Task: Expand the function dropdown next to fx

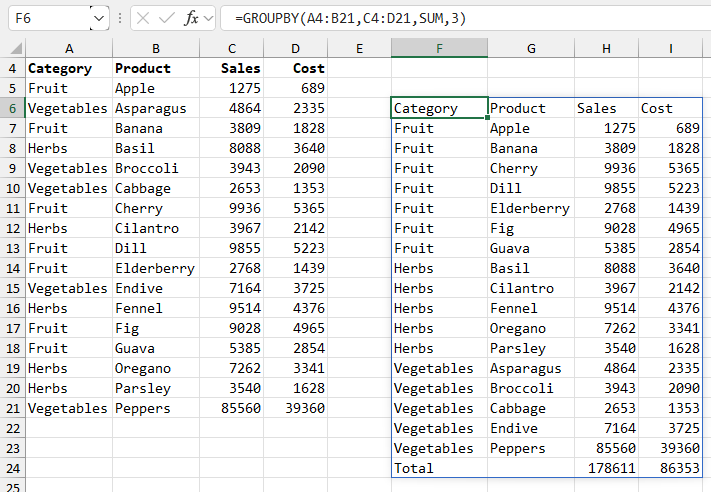Action: tap(209, 19)
